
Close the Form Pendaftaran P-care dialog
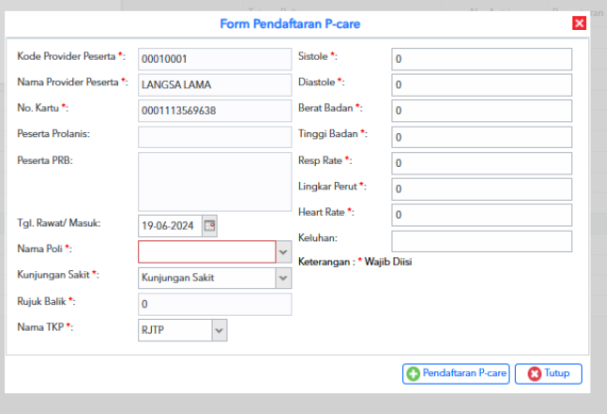[579, 23]
